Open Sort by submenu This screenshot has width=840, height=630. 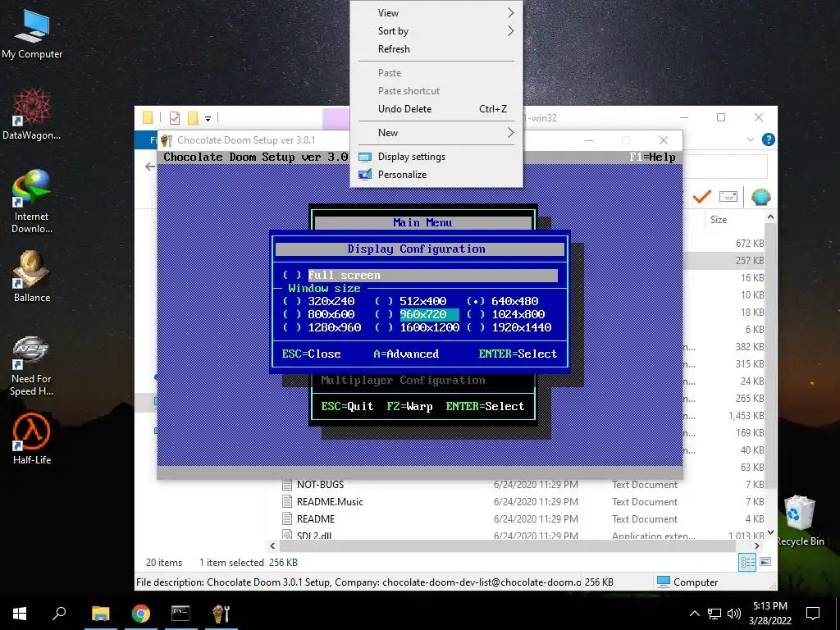click(x=436, y=31)
